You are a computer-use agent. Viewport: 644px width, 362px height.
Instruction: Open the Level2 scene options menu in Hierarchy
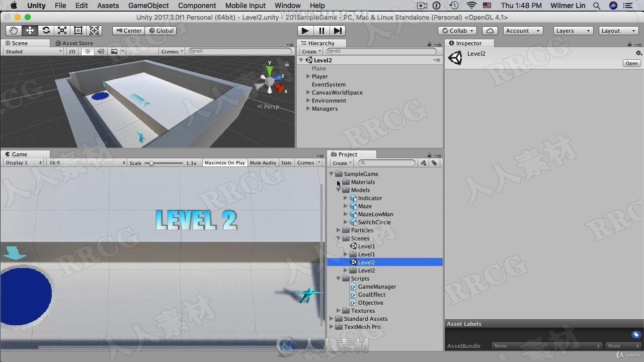pos(436,60)
